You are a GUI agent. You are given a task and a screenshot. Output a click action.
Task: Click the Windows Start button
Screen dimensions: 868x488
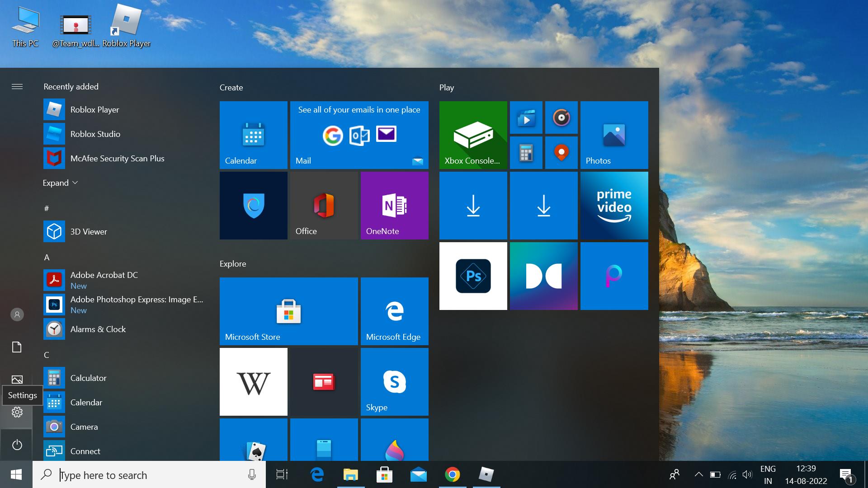coord(16,474)
